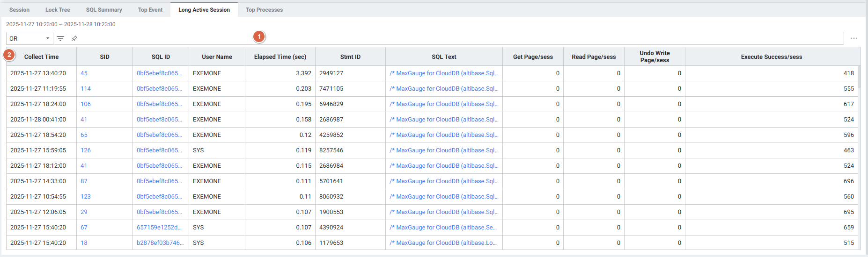Image resolution: width=868 pixels, height=257 pixels.
Task: Open the SQL Summary tab
Action: point(104,10)
